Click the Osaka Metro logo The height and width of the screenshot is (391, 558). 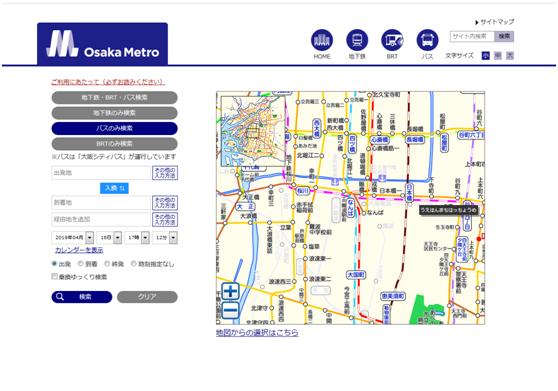point(102,44)
